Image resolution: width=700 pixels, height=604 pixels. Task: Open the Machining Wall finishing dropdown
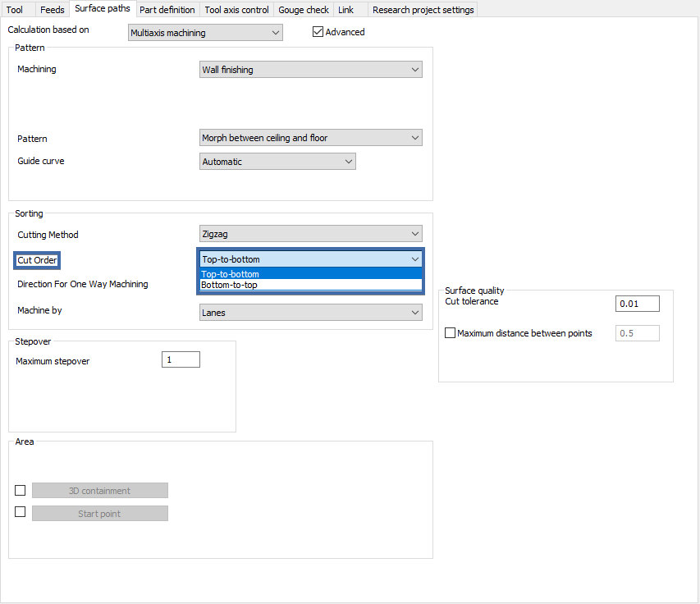click(311, 70)
